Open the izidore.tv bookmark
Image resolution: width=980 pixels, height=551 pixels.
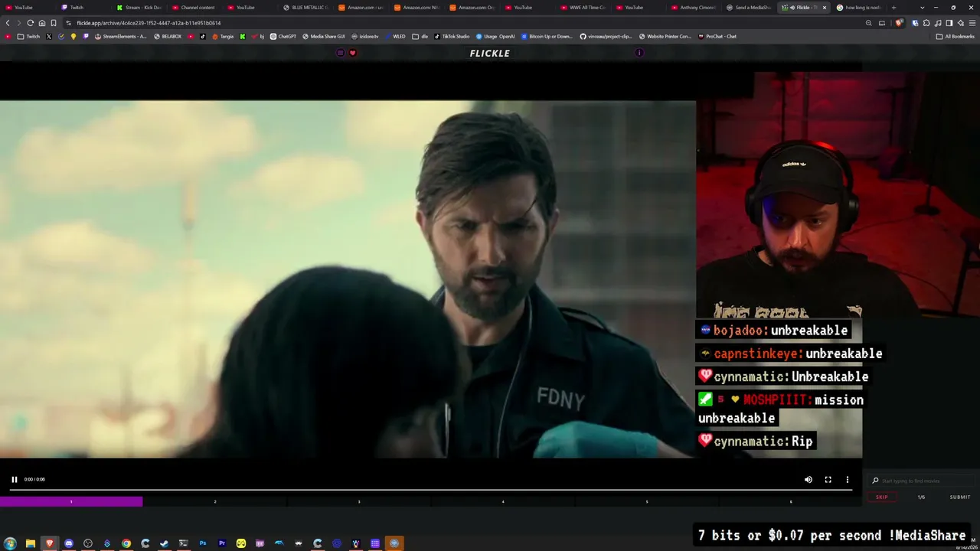(x=365, y=36)
